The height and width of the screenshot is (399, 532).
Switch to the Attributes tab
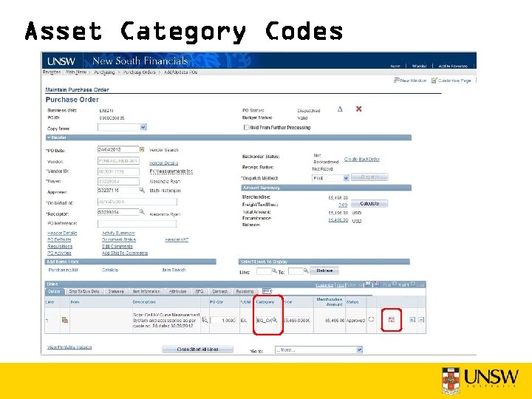pyautogui.click(x=177, y=291)
